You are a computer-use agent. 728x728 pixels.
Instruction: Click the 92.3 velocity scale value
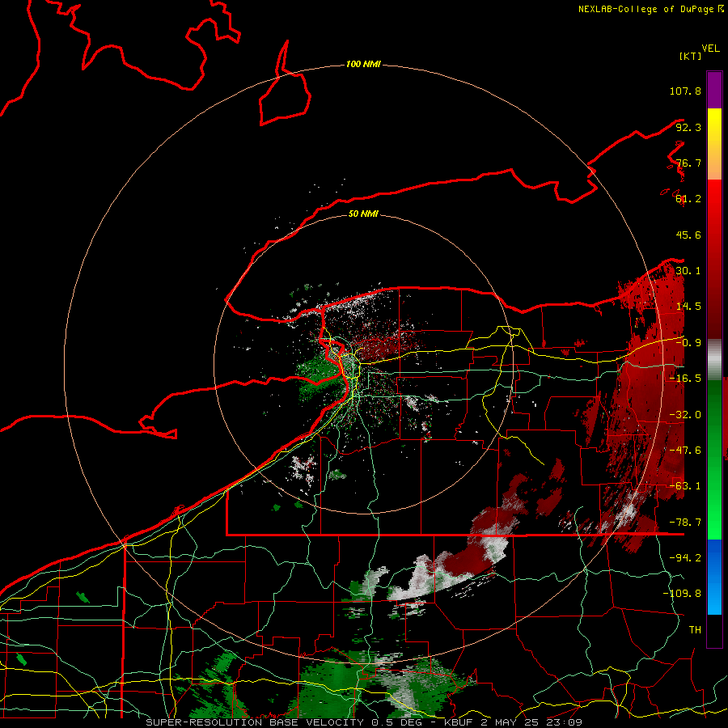tap(688, 127)
